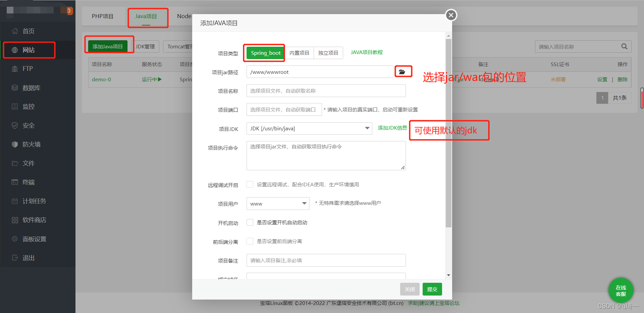
Task: Close the add JAVA project dialog
Action: coord(451,15)
